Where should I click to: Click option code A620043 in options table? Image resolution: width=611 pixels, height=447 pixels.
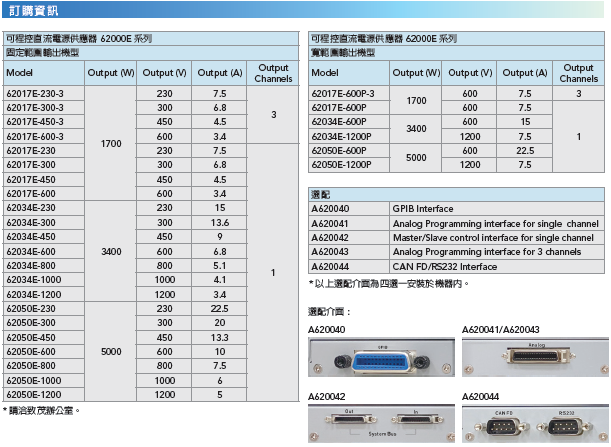[349, 252]
